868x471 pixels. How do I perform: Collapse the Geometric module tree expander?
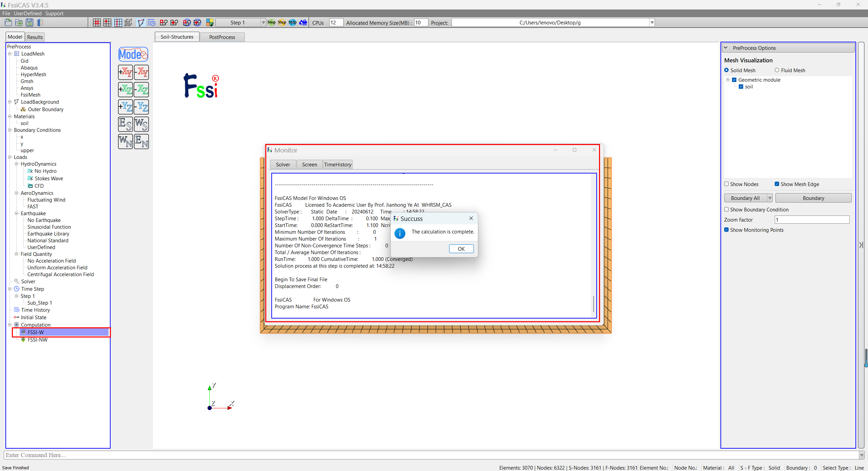pos(728,80)
